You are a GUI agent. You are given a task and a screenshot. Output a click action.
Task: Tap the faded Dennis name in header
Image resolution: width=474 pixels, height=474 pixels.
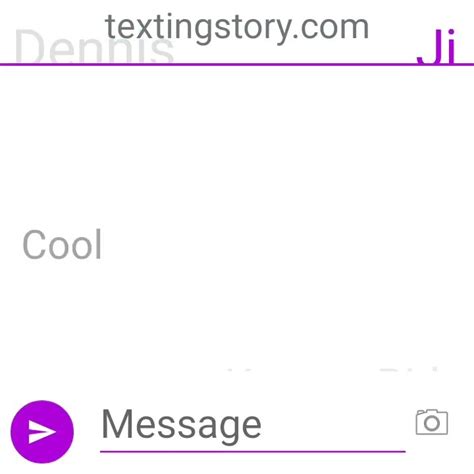click(x=94, y=47)
